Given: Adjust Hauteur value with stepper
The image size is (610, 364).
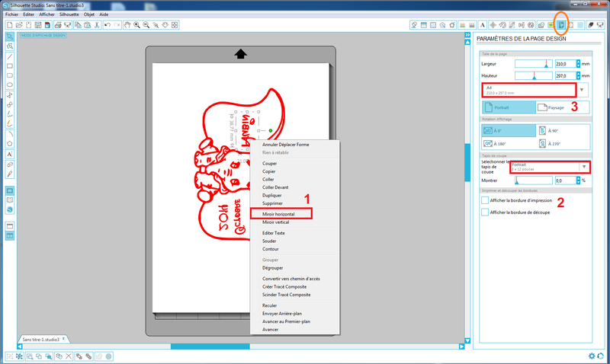Looking at the screenshot, I should 578,75.
